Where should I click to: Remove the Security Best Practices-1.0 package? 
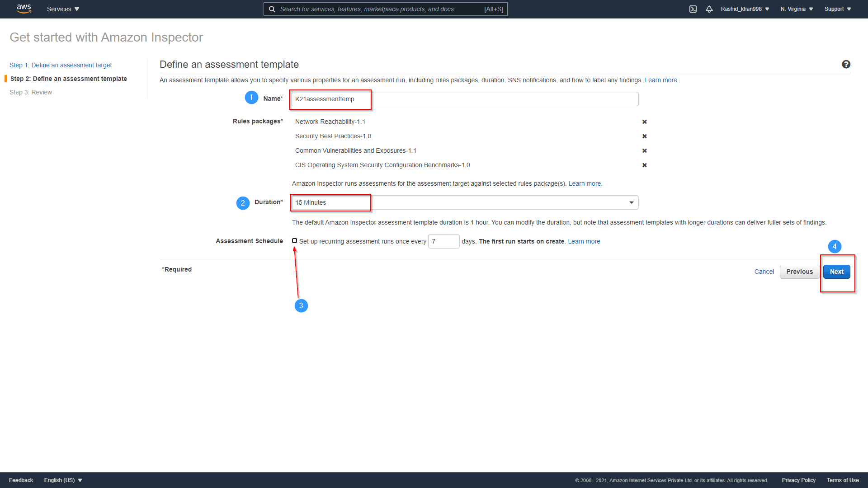[645, 136]
